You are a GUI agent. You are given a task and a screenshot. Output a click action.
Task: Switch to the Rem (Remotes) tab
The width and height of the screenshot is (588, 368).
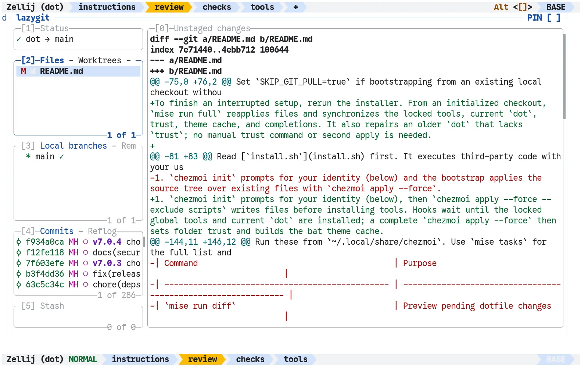click(x=129, y=146)
